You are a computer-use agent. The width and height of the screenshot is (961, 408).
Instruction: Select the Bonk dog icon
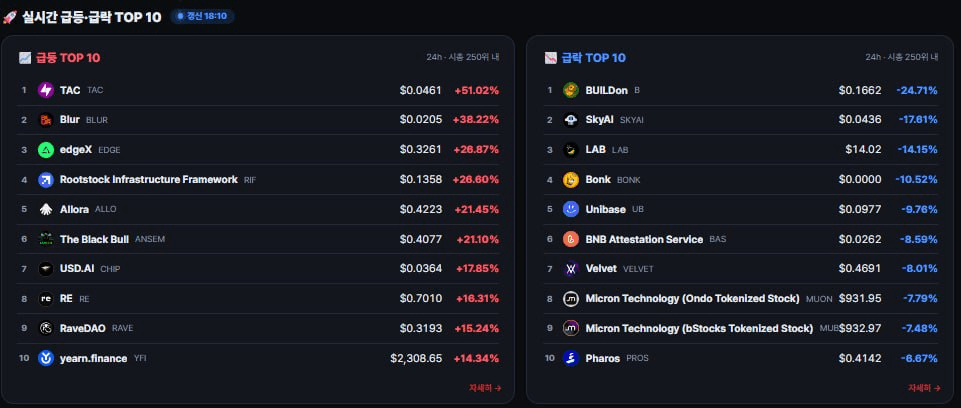(571, 179)
